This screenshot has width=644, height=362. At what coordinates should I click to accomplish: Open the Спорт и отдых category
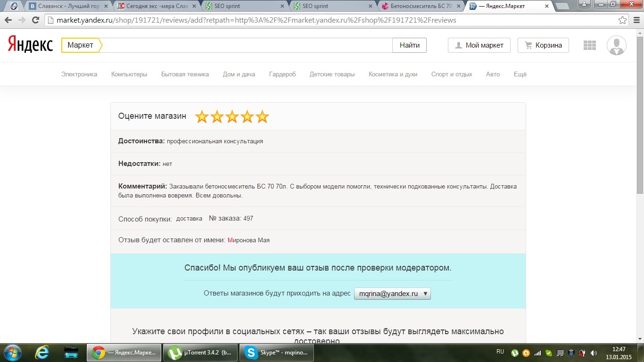(452, 74)
